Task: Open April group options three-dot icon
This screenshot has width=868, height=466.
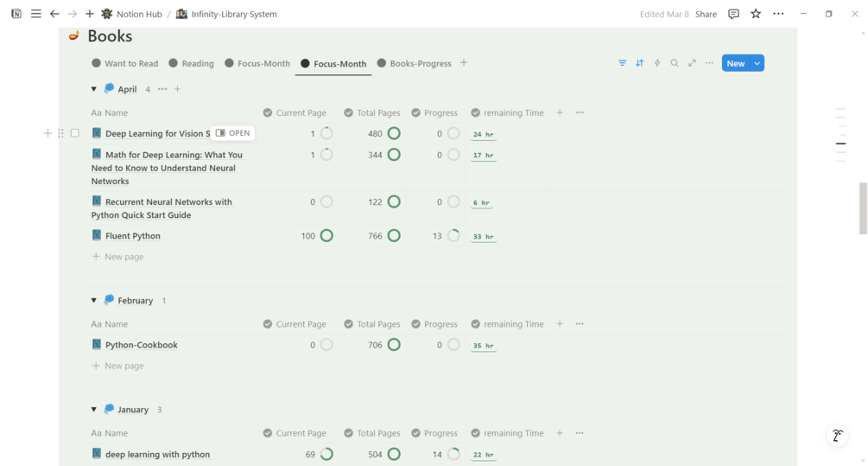Action: [x=162, y=89]
